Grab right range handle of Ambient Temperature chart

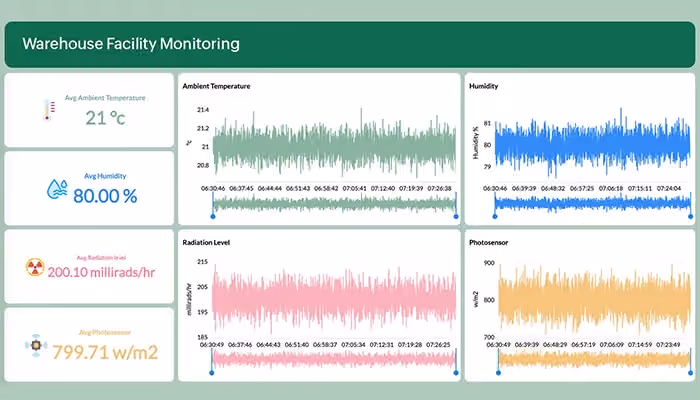[456, 216]
